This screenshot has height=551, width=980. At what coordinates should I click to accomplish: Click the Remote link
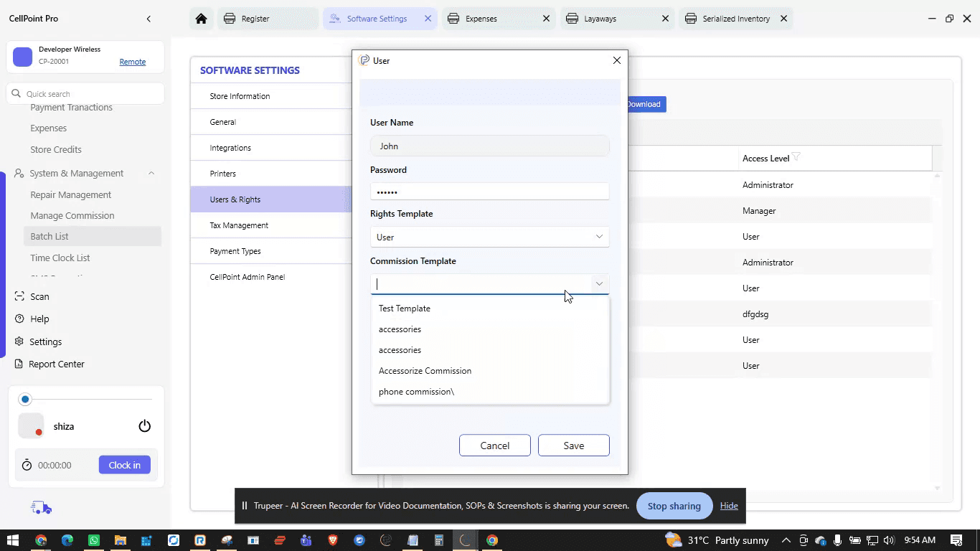point(133,62)
